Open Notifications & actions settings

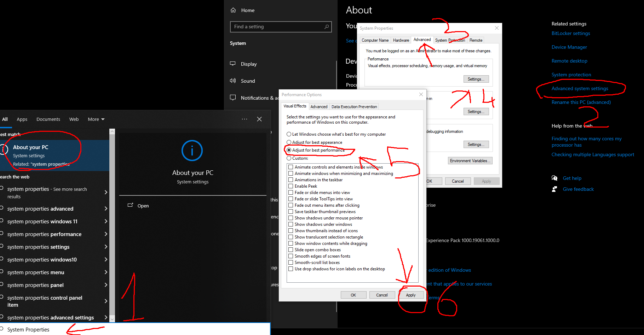[233, 98]
